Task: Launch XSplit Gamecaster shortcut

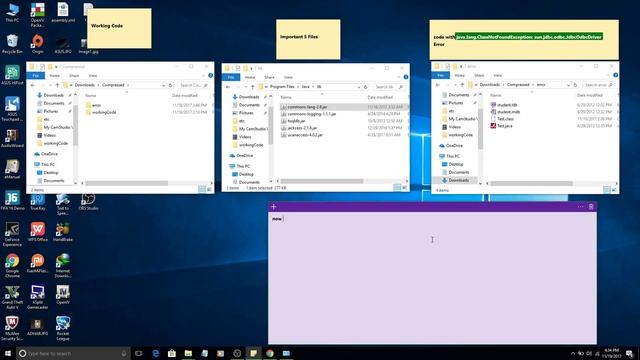Action: 38,297
